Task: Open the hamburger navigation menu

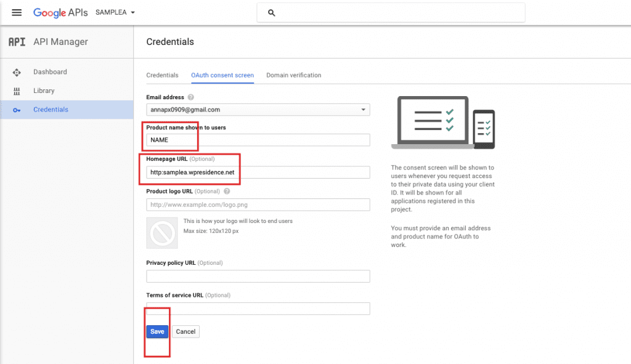Action: pyautogui.click(x=17, y=12)
